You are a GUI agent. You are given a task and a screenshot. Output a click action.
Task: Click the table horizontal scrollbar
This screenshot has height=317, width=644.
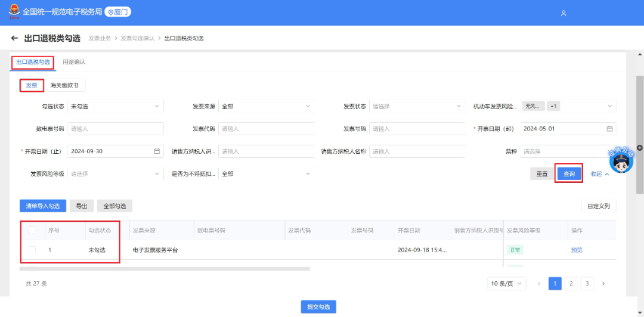[x=165, y=269]
